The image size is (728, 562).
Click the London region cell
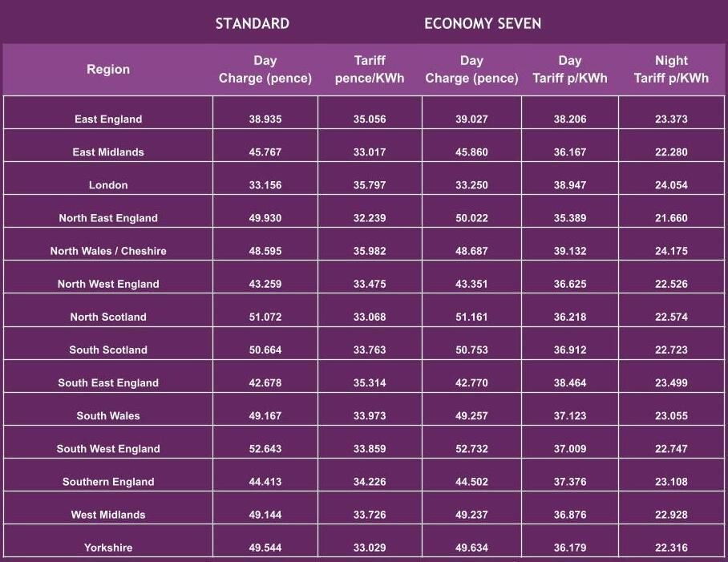click(x=108, y=185)
